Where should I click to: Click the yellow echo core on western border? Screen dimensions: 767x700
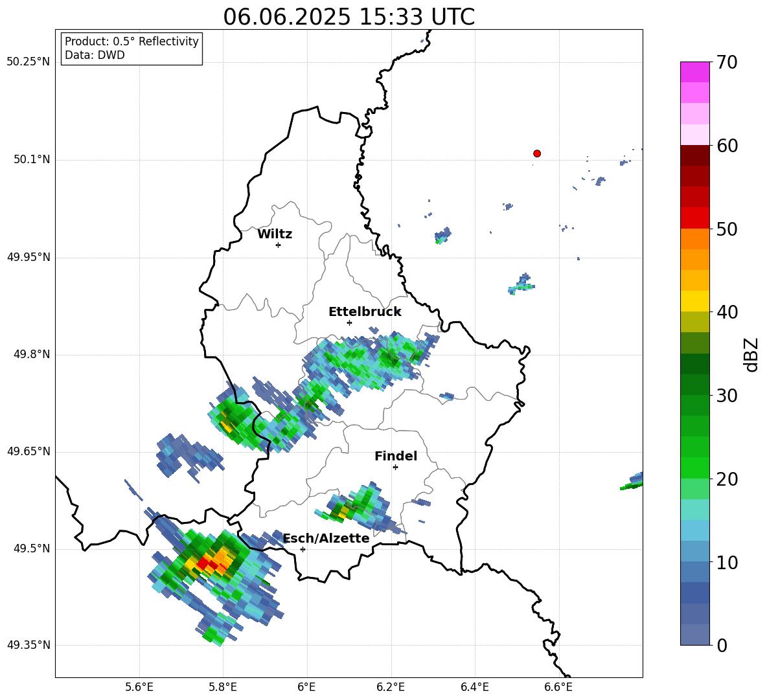coord(225,423)
